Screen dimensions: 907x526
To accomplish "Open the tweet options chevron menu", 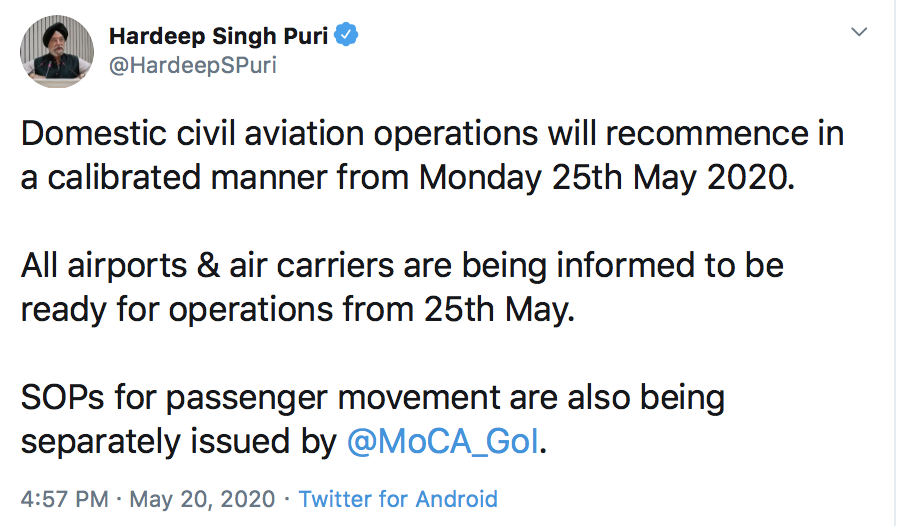I will pos(858,32).
